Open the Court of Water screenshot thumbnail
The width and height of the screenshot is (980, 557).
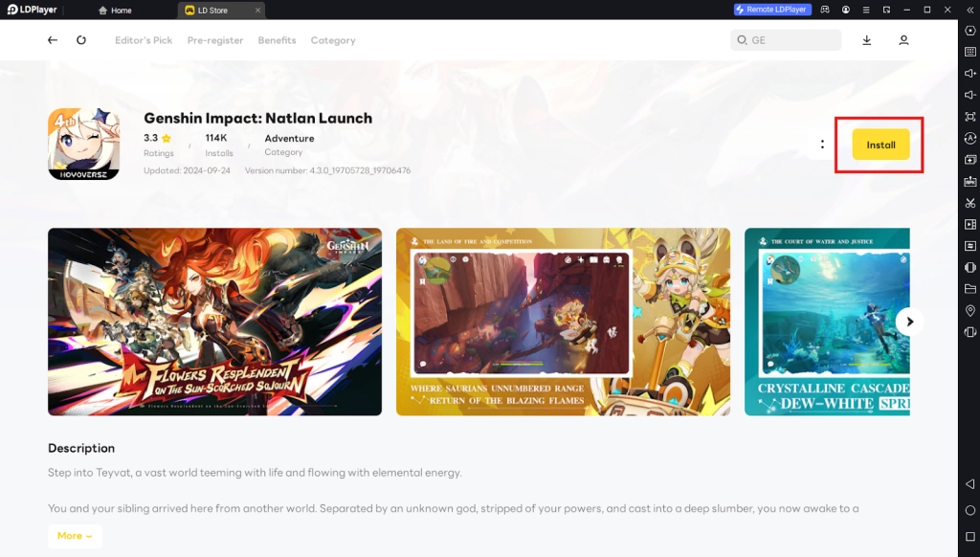click(x=827, y=322)
